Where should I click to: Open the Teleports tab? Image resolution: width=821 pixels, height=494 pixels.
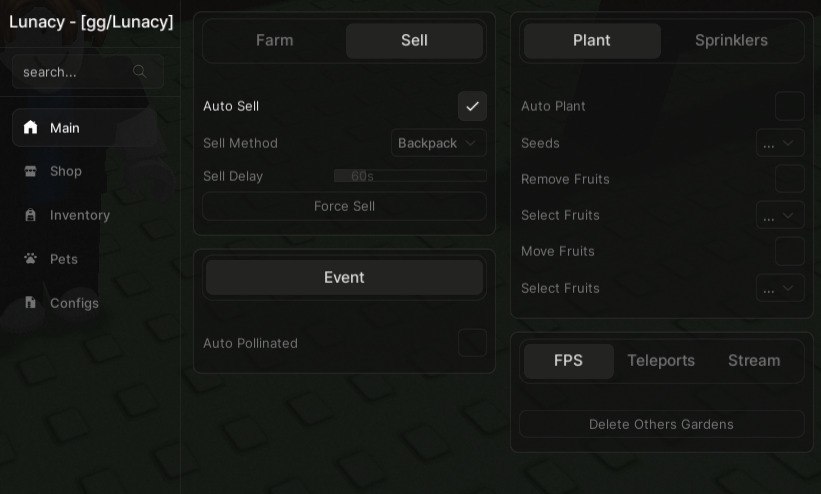tap(661, 361)
